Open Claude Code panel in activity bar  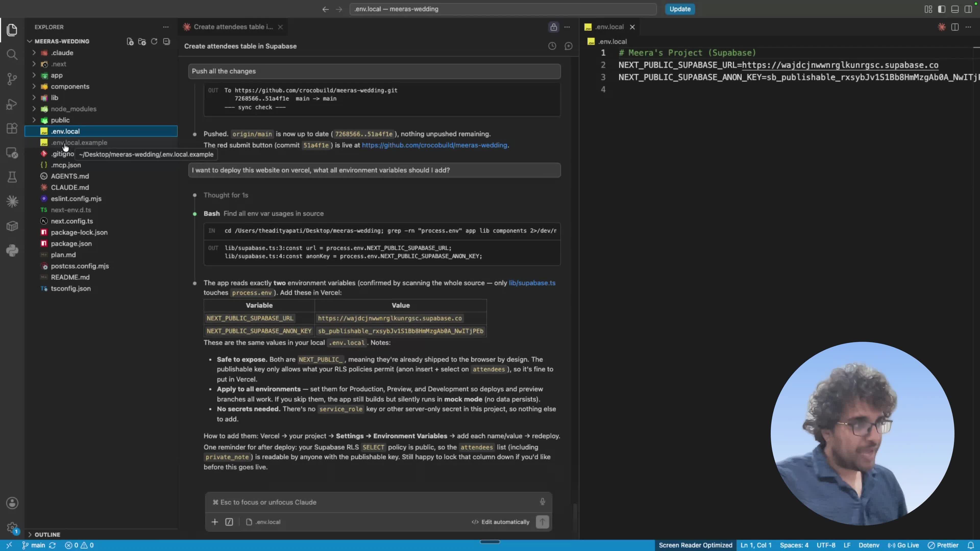pyautogui.click(x=12, y=202)
